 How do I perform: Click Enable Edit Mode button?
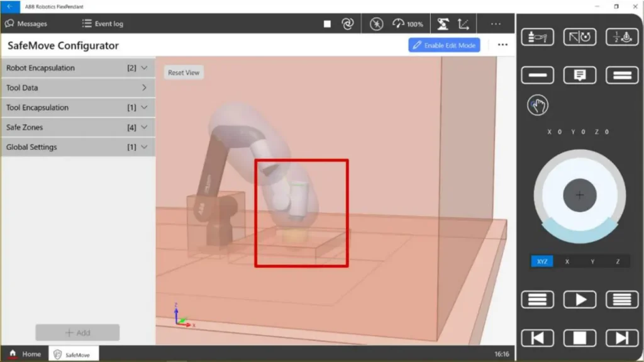[444, 45]
